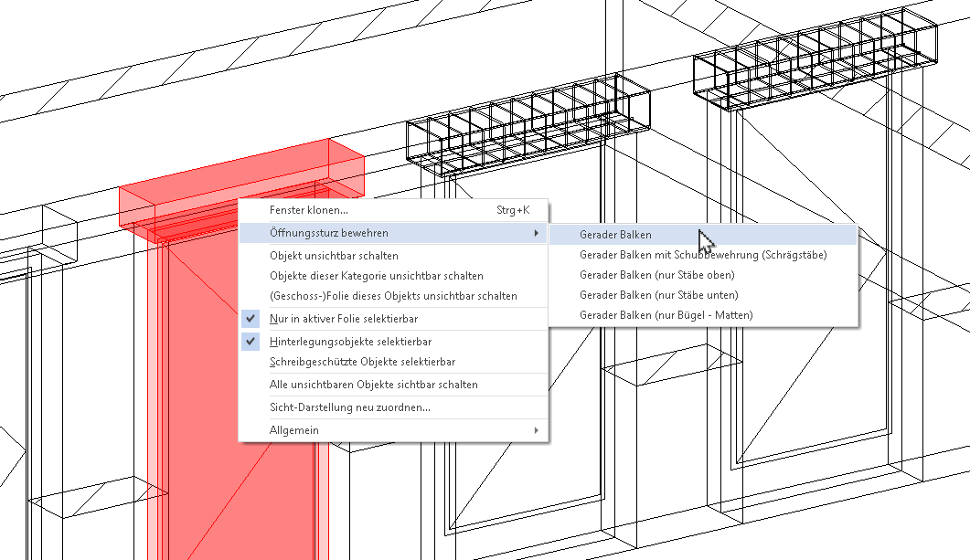Enable 'Schreibgeschützte Objekte selektierbar'

pyautogui.click(x=393, y=362)
